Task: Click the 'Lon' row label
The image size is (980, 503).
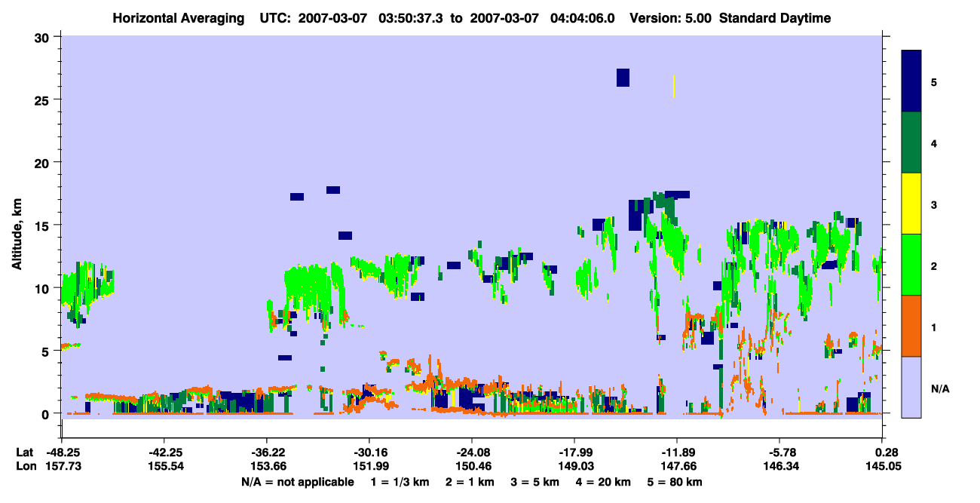Action: tap(26, 467)
